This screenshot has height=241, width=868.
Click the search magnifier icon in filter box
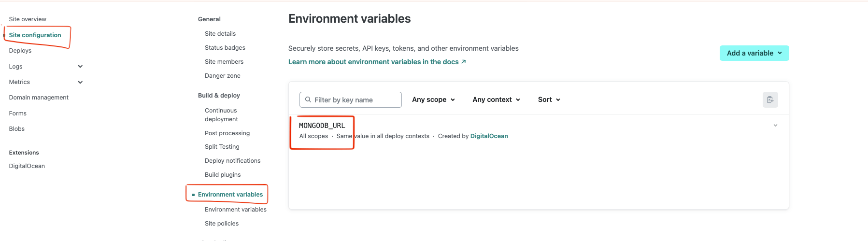(x=308, y=99)
